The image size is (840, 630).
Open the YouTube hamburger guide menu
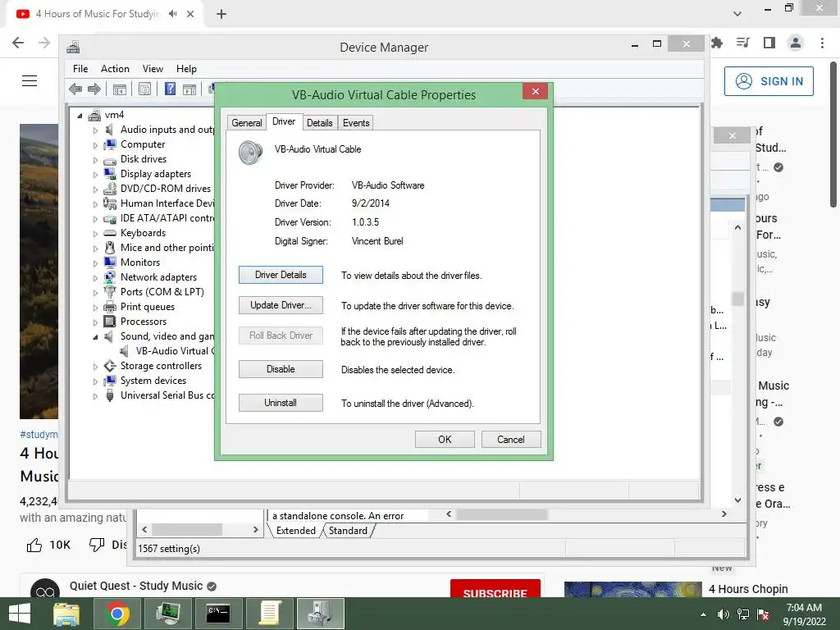30,81
